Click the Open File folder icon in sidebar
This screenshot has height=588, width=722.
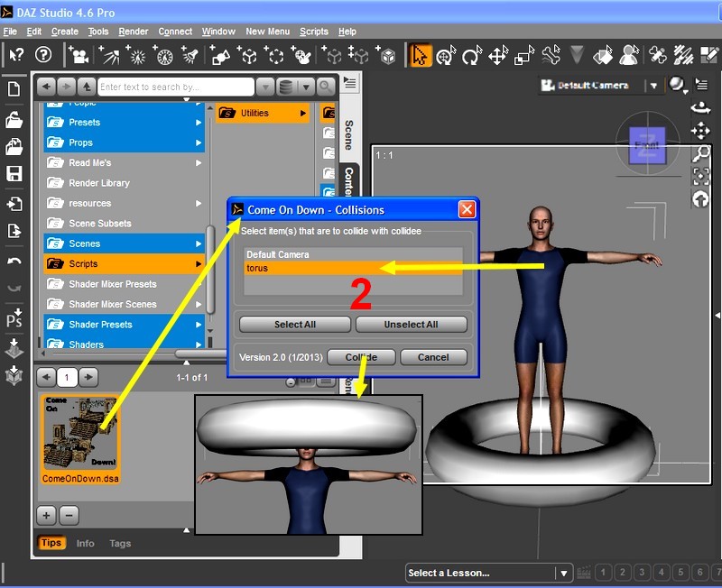(x=14, y=120)
